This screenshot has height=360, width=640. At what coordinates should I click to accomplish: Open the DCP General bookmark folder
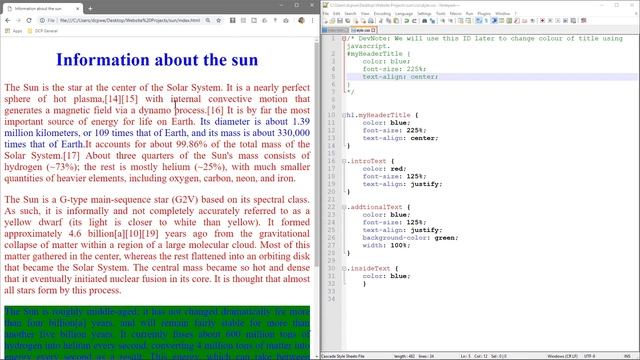(x=42, y=31)
